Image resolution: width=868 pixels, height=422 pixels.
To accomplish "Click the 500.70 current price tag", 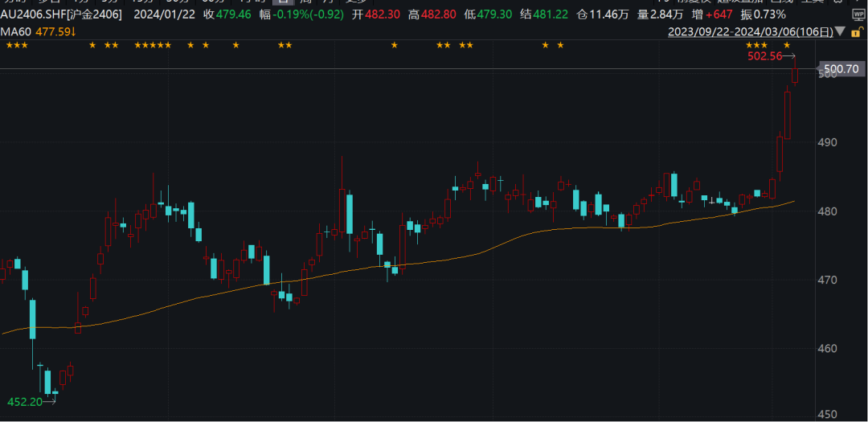I will [x=841, y=71].
